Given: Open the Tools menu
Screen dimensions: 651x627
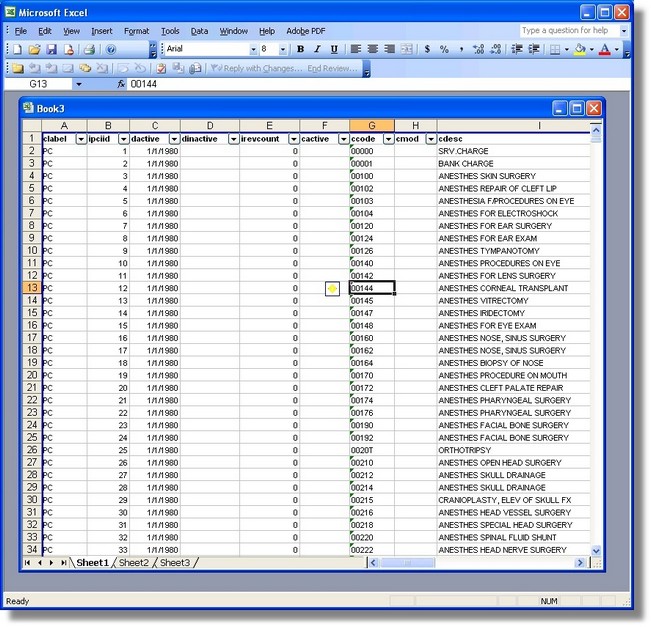Looking at the screenshot, I should [x=170, y=31].
